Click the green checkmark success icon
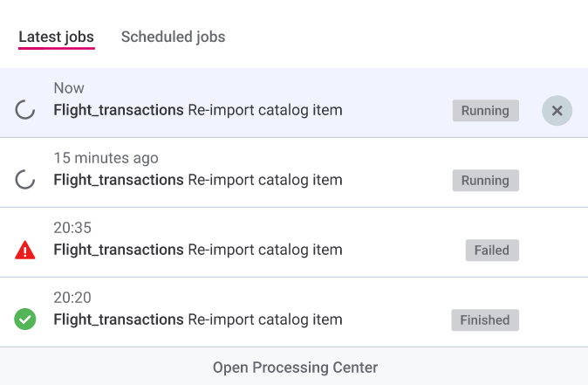Screen dimensions: 588x385 click(x=25, y=320)
